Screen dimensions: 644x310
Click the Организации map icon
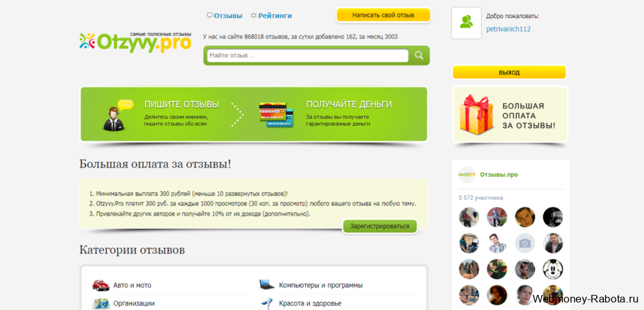[101, 303]
